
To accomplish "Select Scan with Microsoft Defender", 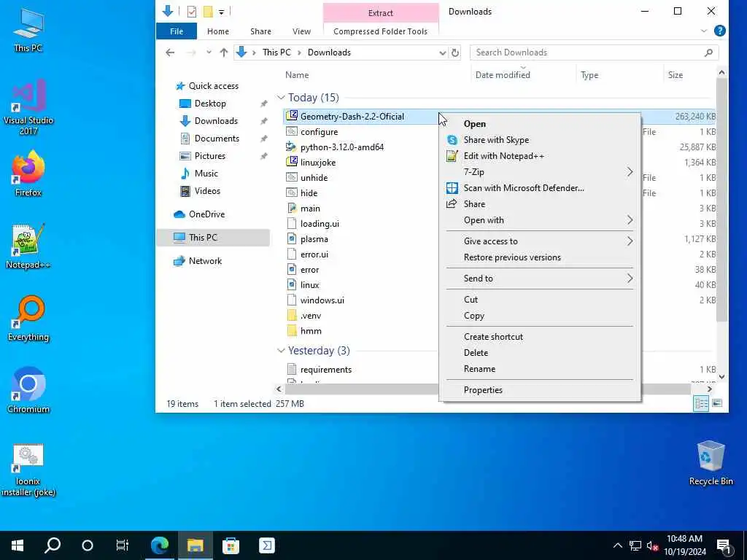I will click(x=539, y=187).
